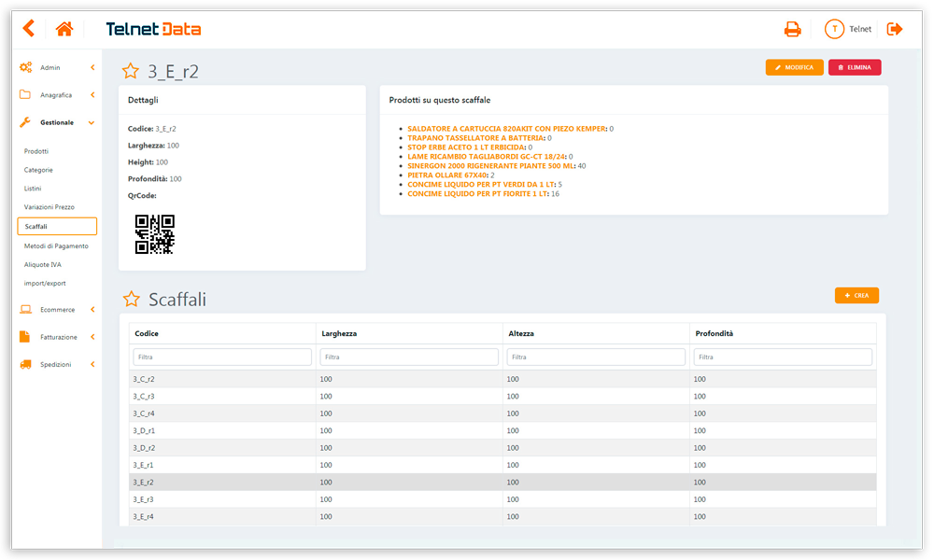Open the Aliquote IVA submenu item
The height and width of the screenshot is (560, 934).
[x=42, y=264]
